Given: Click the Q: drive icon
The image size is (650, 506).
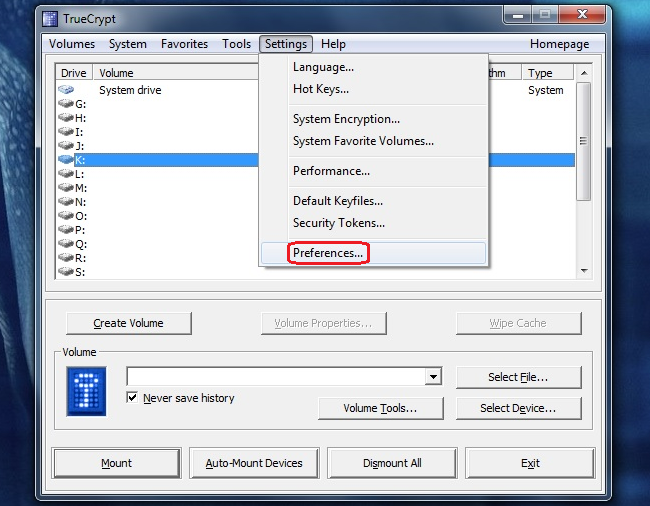Looking at the screenshot, I should coord(66,243).
